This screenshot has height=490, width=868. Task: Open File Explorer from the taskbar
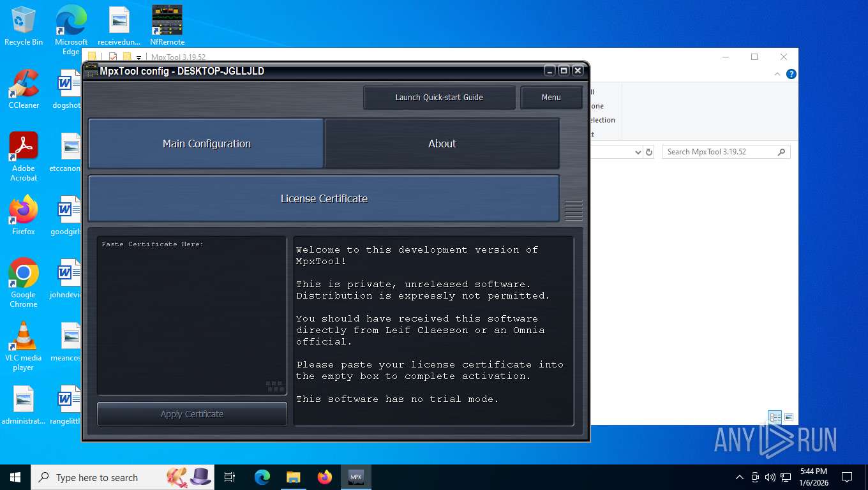293,477
